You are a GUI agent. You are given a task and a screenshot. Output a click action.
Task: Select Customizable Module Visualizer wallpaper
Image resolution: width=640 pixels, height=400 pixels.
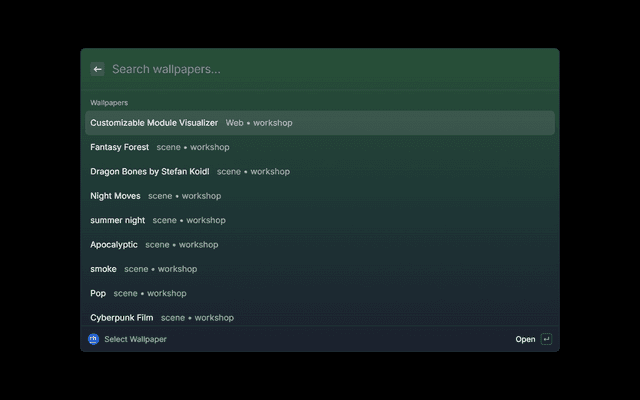click(320, 123)
